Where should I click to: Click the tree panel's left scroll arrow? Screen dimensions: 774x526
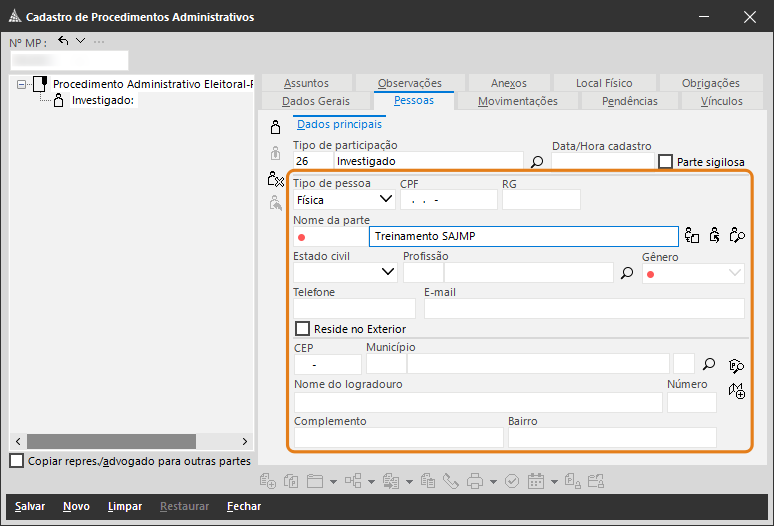click(18, 441)
